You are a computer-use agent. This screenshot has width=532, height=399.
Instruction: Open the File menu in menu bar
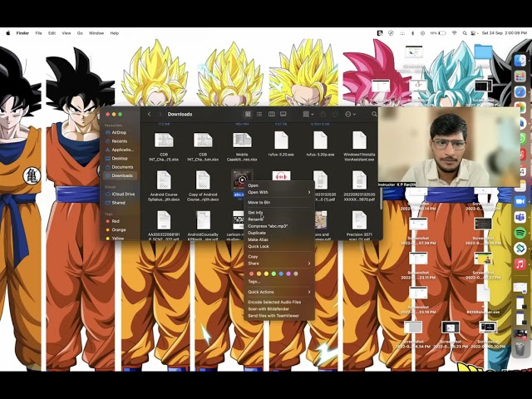tap(39, 33)
